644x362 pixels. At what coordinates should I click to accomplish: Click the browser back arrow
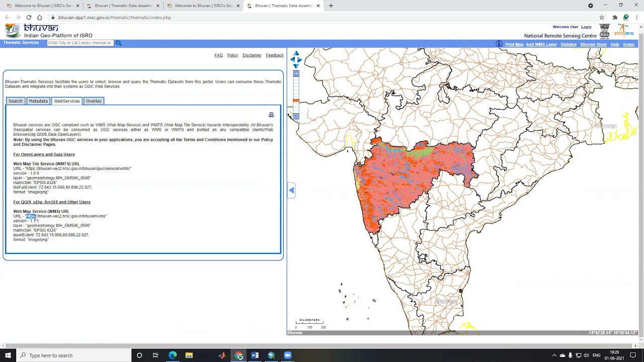[7, 17]
